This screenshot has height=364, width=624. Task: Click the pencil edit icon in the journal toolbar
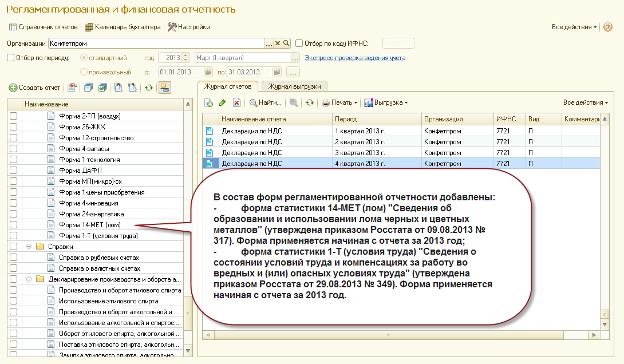pyautogui.click(x=223, y=103)
